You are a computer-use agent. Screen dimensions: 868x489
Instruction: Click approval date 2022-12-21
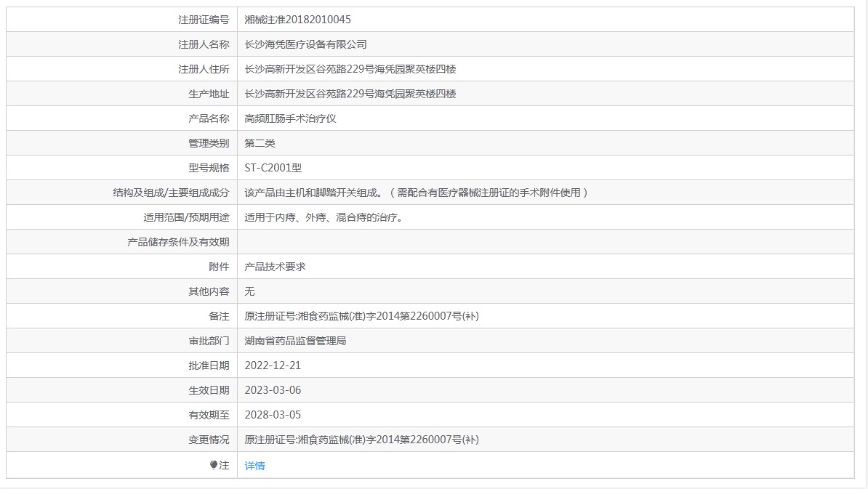[x=273, y=365]
